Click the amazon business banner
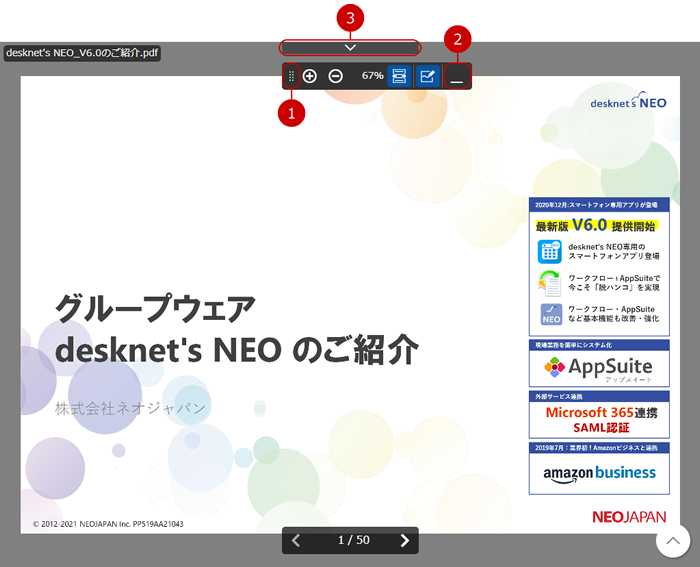The height and width of the screenshot is (567, 700). (599, 473)
